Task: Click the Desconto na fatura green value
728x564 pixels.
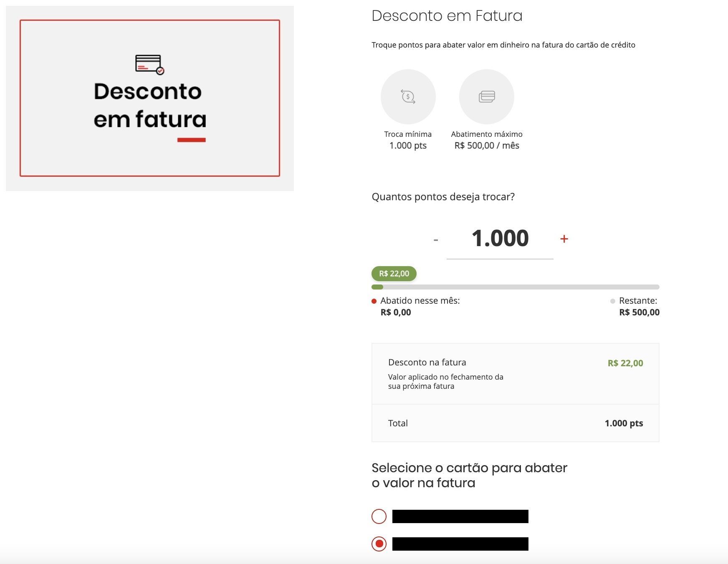Action: click(x=625, y=363)
